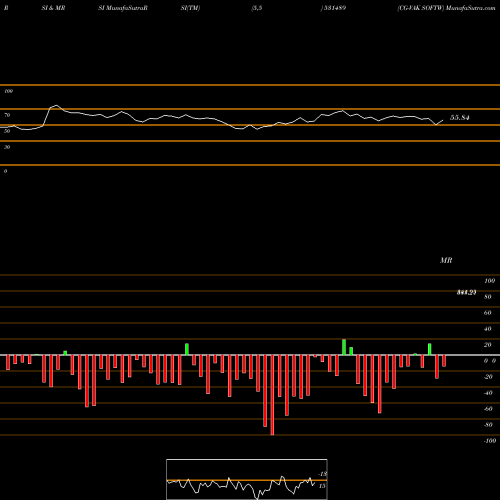Image resolution: width=500 pixels, height=500 pixels.
Task: Click the 'SI MunafaSutraR' header text
Action: (x=123, y=8)
